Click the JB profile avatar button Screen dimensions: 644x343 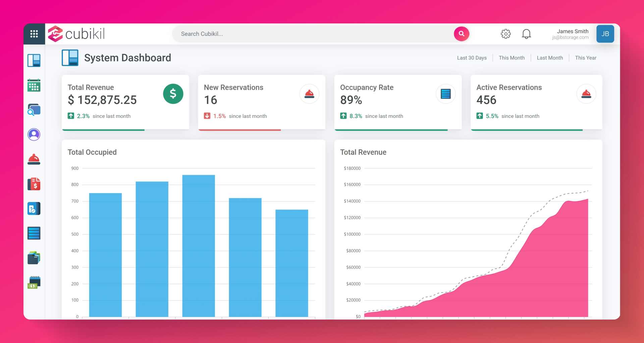pyautogui.click(x=605, y=34)
